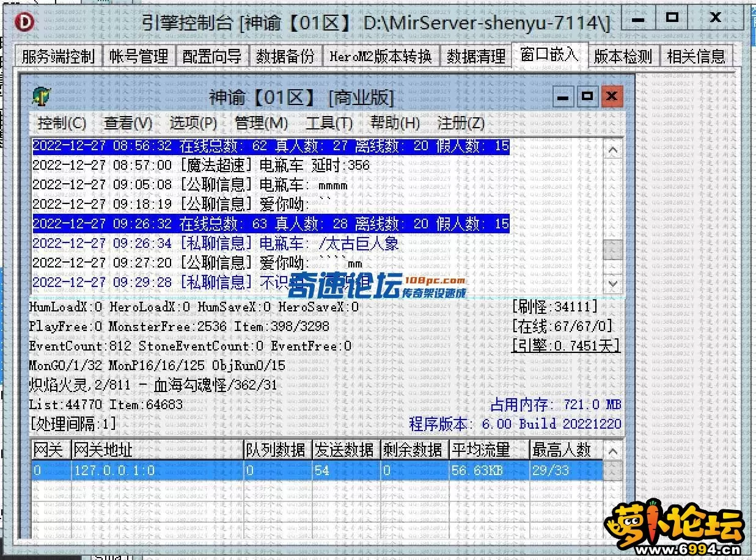This screenshot has height=560, width=756.
Task: Select the 09:27:20 爱你呦 public chat line
Action: [197, 263]
